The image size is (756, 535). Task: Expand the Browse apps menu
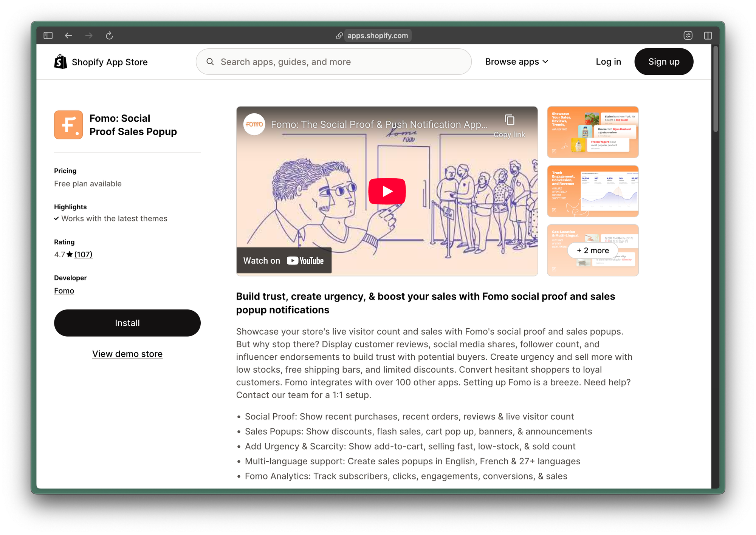coord(516,62)
